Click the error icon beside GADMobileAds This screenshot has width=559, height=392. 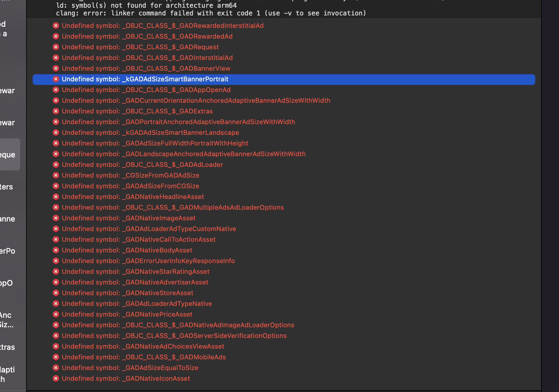pos(56,357)
